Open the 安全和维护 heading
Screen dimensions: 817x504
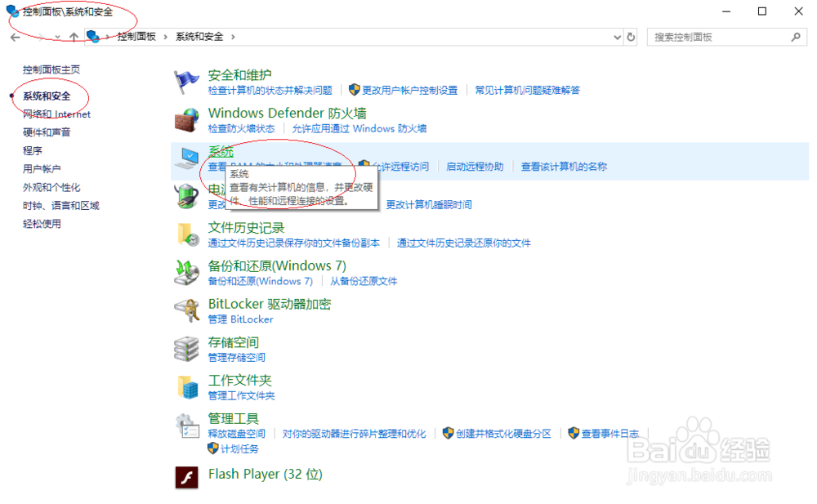(239, 75)
